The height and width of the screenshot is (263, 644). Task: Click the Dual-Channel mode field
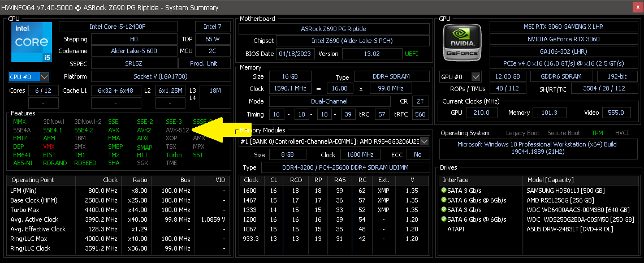point(330,101)
